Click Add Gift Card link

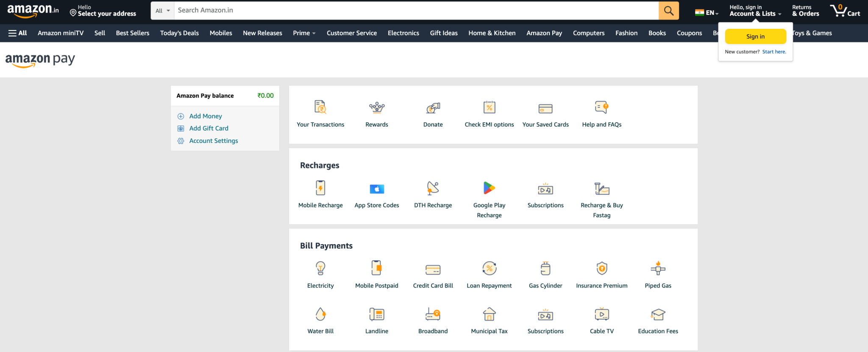[209, 129]
